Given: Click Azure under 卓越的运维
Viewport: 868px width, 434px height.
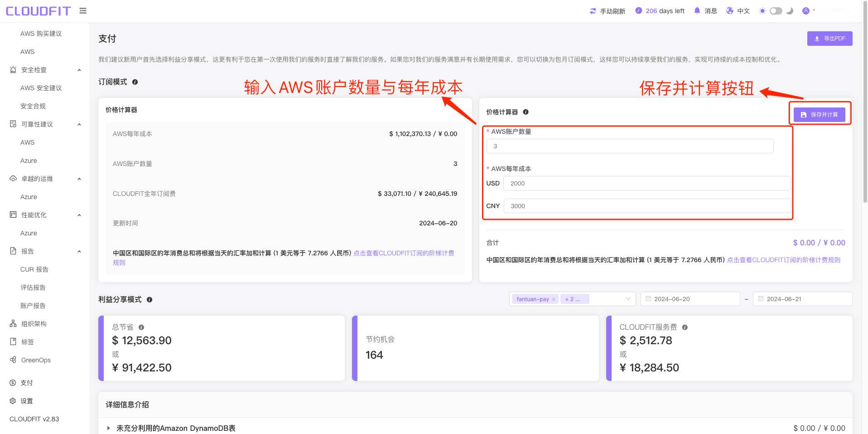Looking at the screenshot, I should pos(29,197).
